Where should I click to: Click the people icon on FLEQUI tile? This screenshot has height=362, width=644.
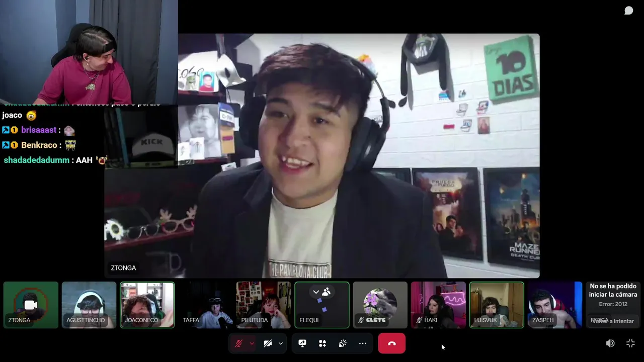click(x=326, y=292)
